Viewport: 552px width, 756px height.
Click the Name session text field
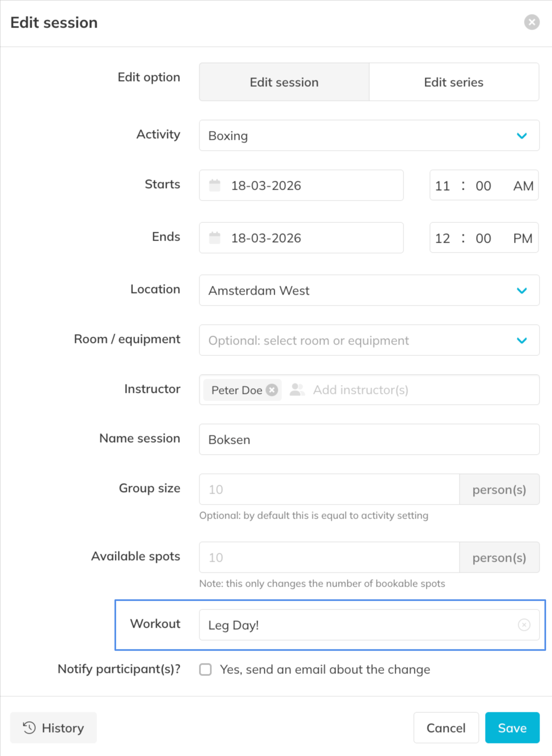click(x=369, y=440)
